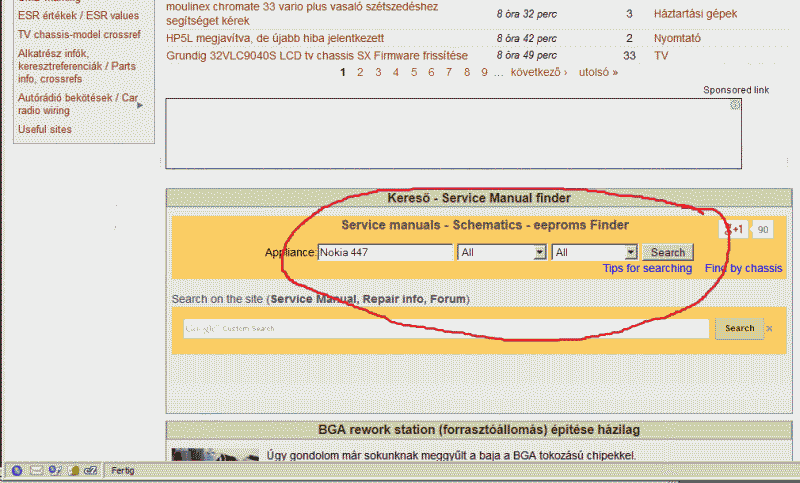This screenshot has width=800, height=483.
Task: Click Fertig status bar text
Action: pyautogui.click(x=122, y=470)
